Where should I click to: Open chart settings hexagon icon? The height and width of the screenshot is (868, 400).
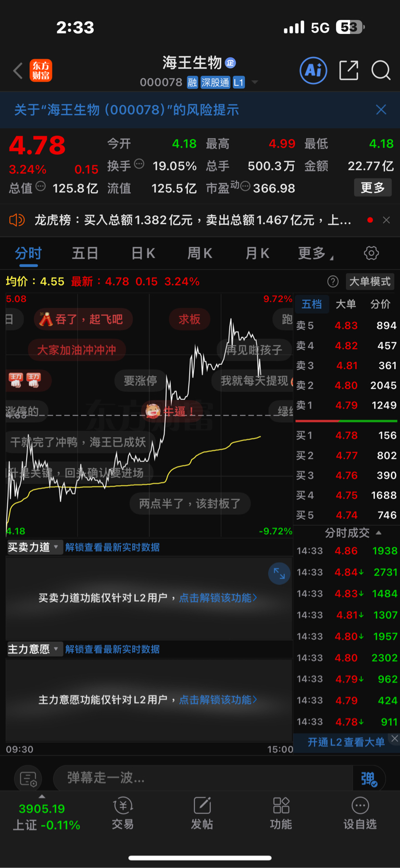coord(371,253)
